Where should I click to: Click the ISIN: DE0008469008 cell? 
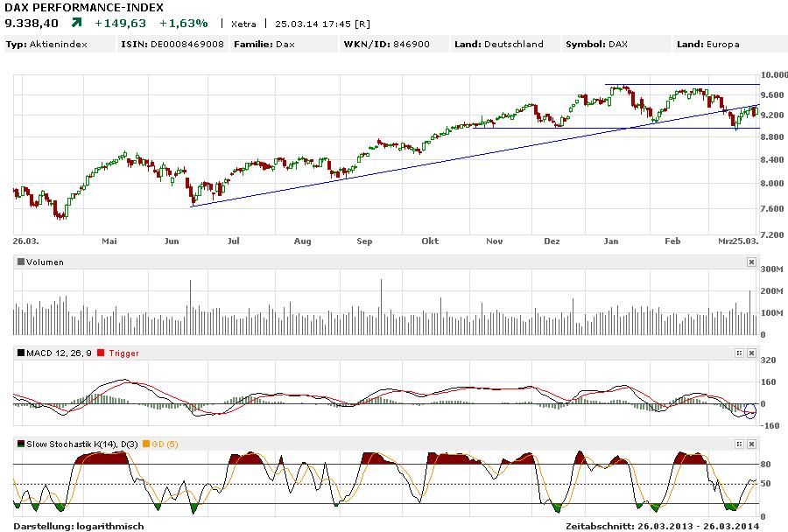tap(172, 45)
